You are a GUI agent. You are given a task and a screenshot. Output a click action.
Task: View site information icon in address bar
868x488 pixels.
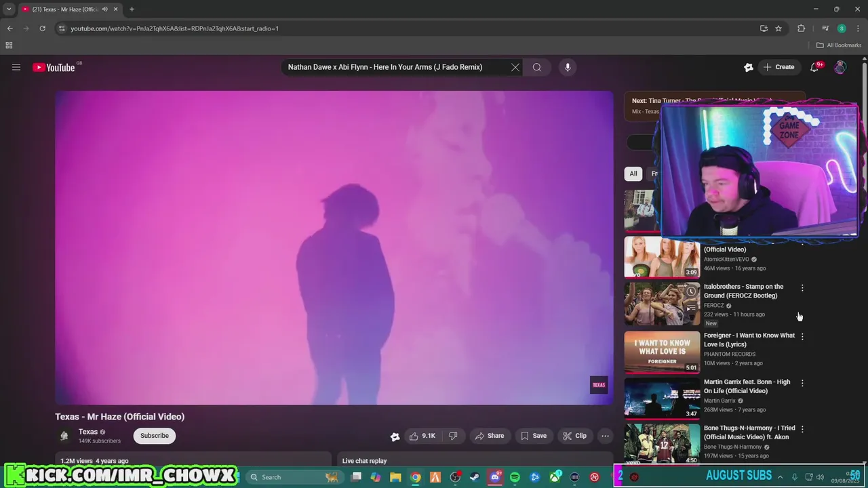[62, 28]
